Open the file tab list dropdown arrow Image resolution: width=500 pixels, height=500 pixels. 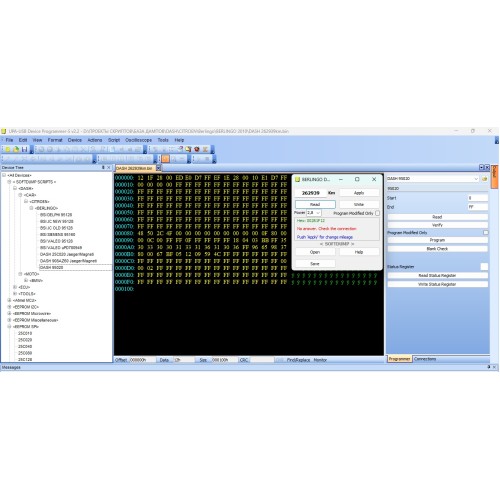(x=159, y=168)
